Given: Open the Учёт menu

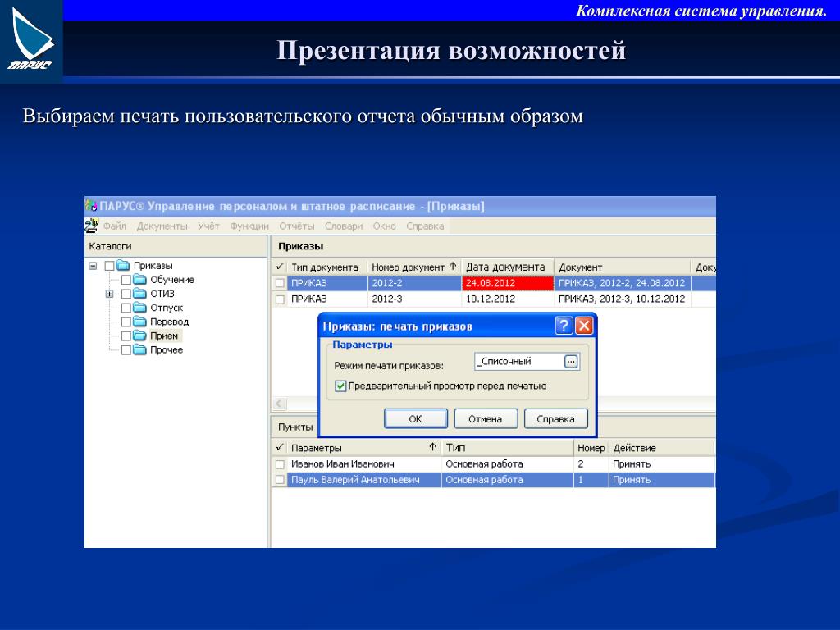Looking at the screenshot, I should tap(208, 226).
